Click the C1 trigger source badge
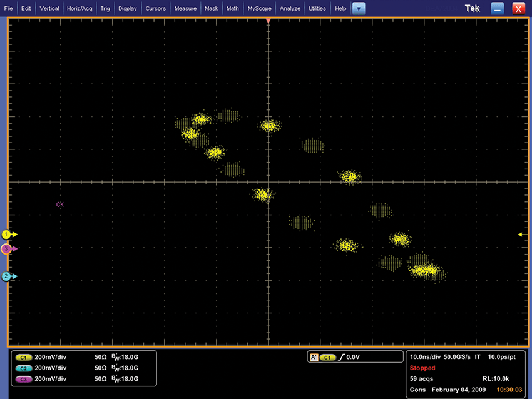The height and width of the screenshot is (399, 532). [327, 357]
